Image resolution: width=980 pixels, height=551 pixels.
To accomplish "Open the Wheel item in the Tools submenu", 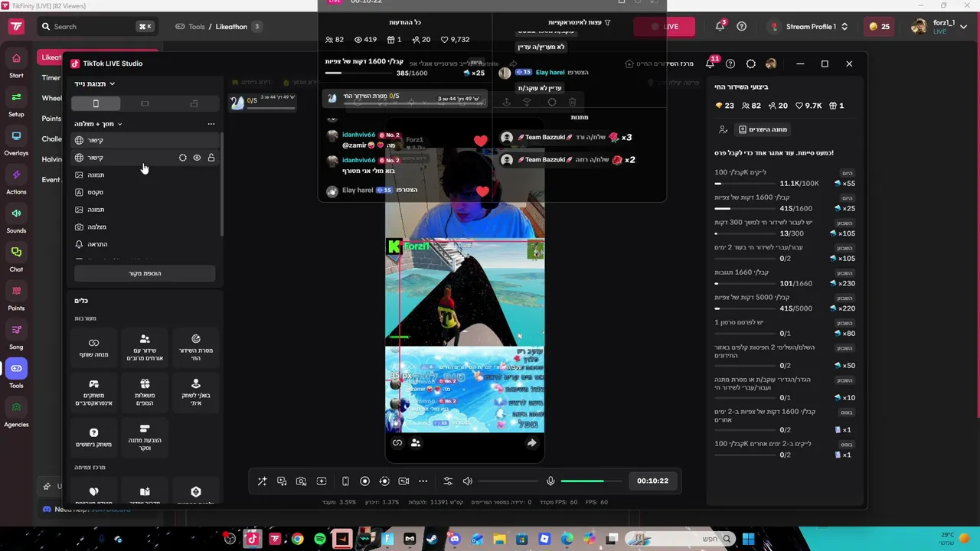I will [52, 98].
